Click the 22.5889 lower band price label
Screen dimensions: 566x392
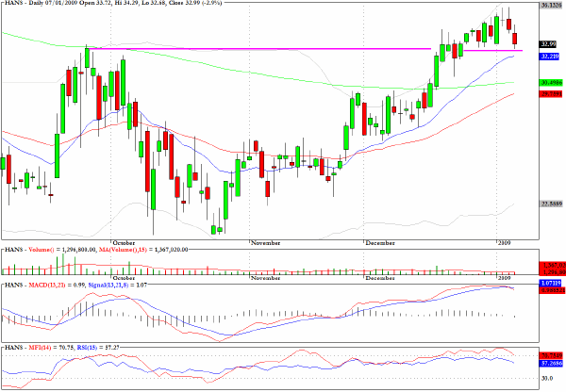pyautogui.click(x=551, y=204)
